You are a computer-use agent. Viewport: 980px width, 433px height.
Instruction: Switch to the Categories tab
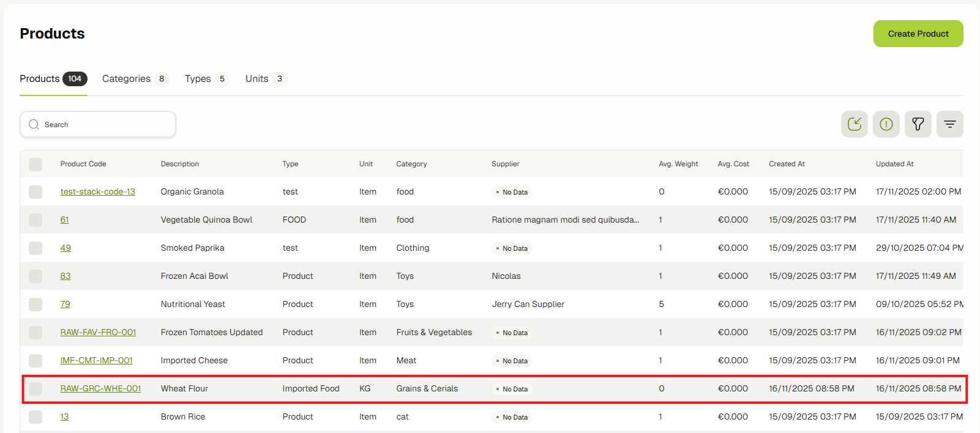pyautogui.click(x=127, y=79)
